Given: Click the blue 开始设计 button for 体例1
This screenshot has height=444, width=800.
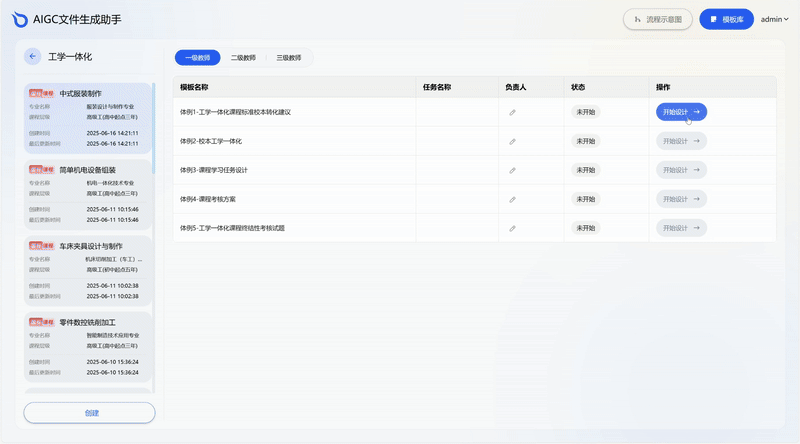Looking at the screenshot, I should [x=681, y=112].
